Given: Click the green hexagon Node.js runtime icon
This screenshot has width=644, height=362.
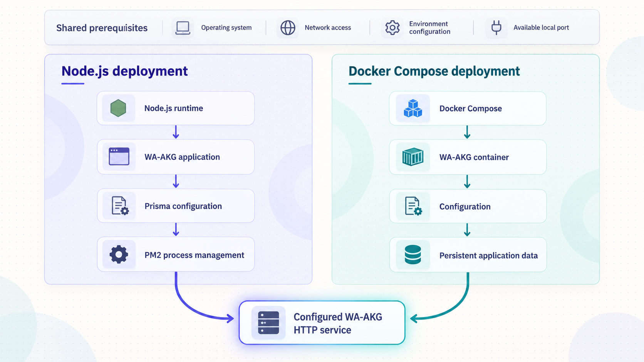Looking at the screenshot, I should click(x=118, y=108).
